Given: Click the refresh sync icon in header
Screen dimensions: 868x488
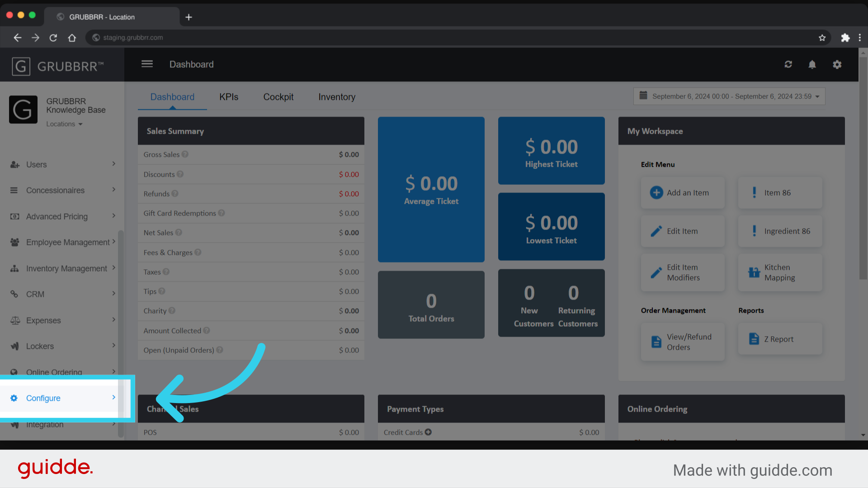Looking at the screenshot, I should tap(788, 65).
